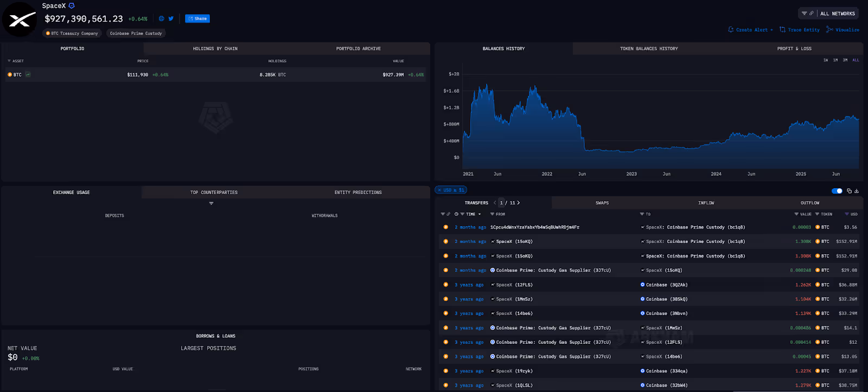Click the $33.29M transfer amount

click(848, 313)
